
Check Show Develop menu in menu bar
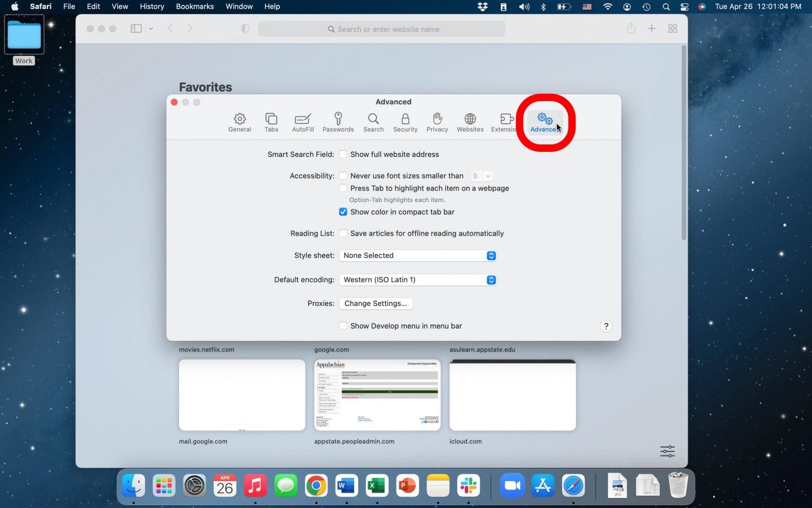pyautogui.click(x=343, y=326)
